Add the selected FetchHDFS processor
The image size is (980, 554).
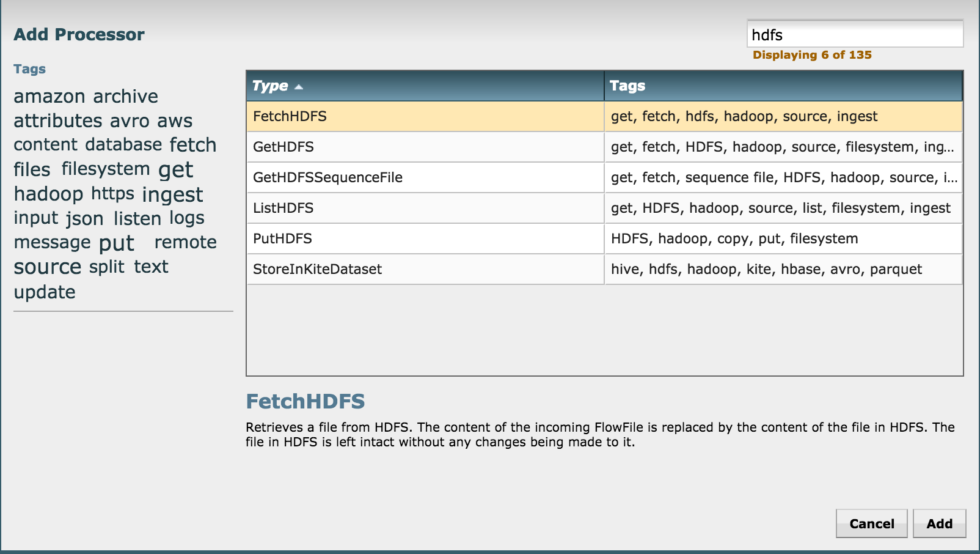click(x=939, y=523)
